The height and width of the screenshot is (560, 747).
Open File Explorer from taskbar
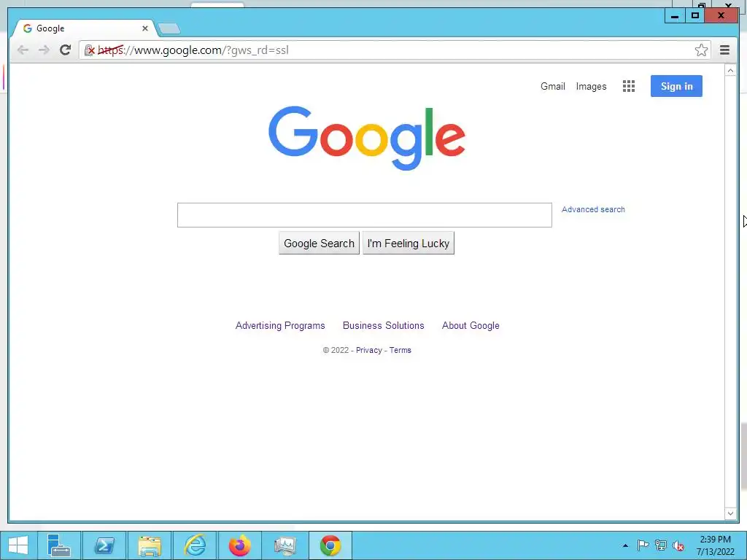(x=150, y=545)
